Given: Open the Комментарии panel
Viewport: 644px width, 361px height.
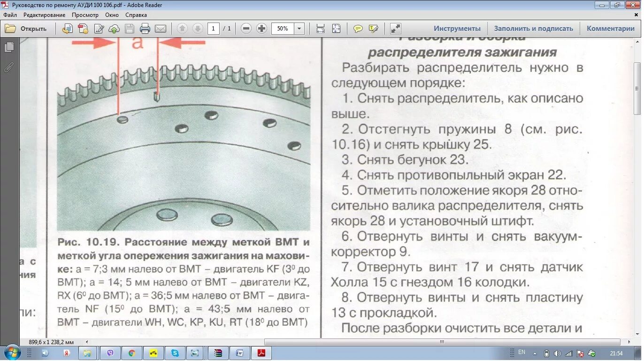Looking at the screenshot, I should click(610, 29).
